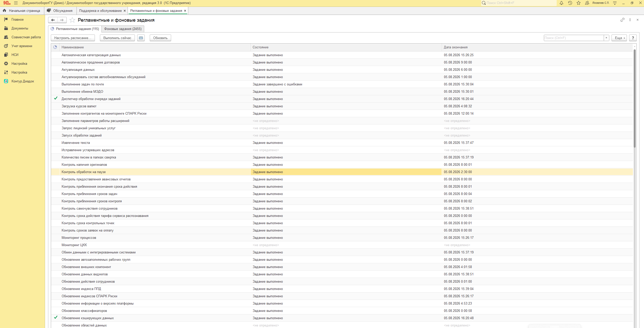Open favorites star in title bar
Viewport: 644px width, 328px height.
click(579, 3)
